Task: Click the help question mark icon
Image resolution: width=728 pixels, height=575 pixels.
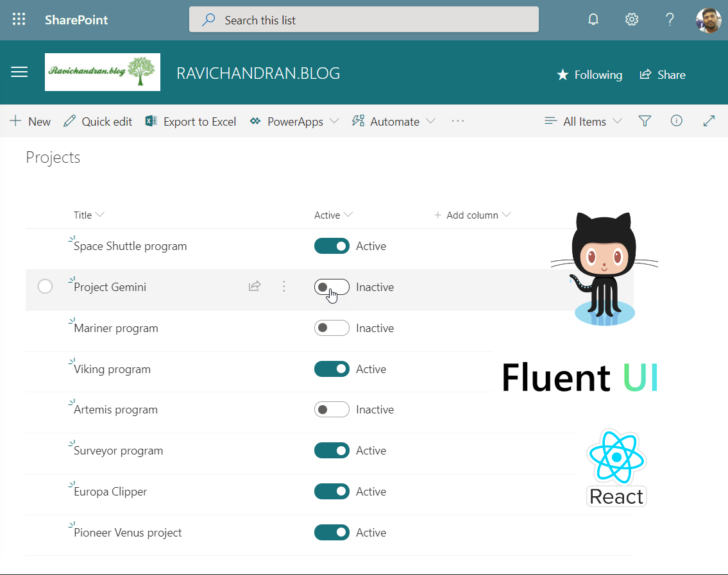Action: tap(670, 20)
